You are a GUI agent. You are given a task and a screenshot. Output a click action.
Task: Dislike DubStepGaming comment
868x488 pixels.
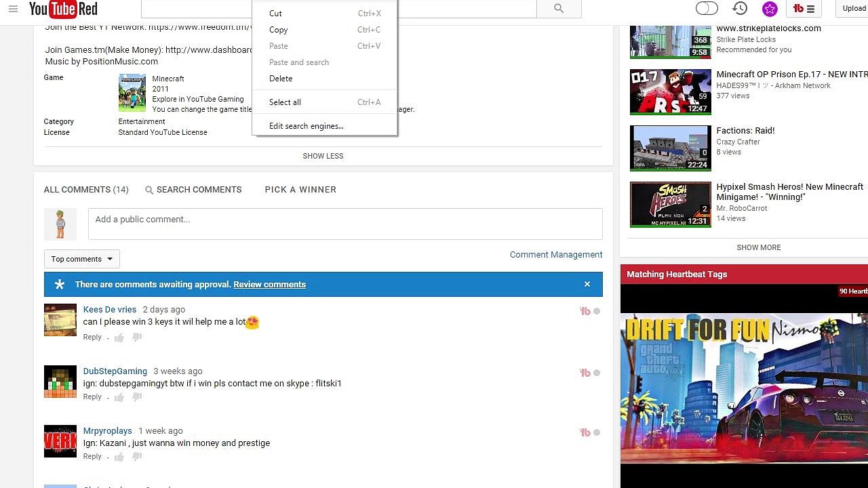coord(137,397)
